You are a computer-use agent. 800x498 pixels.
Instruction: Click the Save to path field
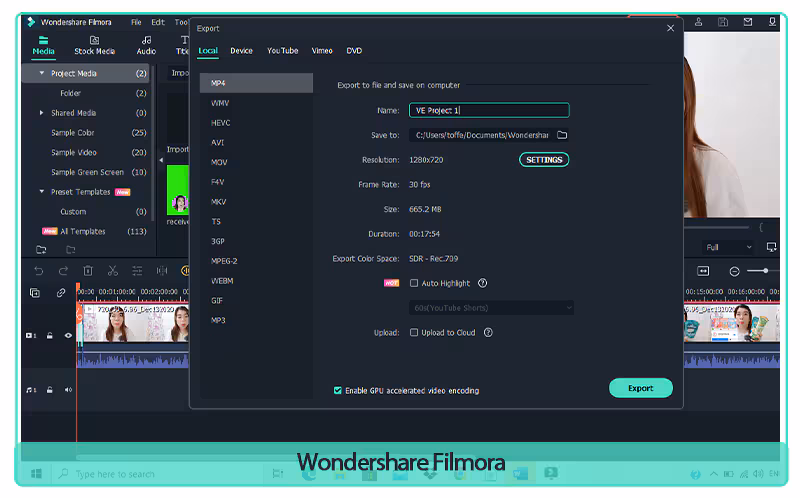(x=481, y=135)
